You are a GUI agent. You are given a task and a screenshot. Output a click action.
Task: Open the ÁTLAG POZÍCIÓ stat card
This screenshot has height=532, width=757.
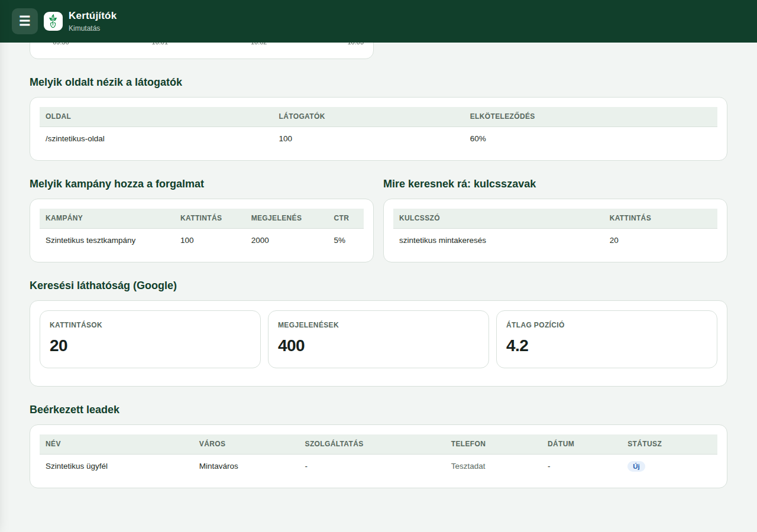coord(607,339)
